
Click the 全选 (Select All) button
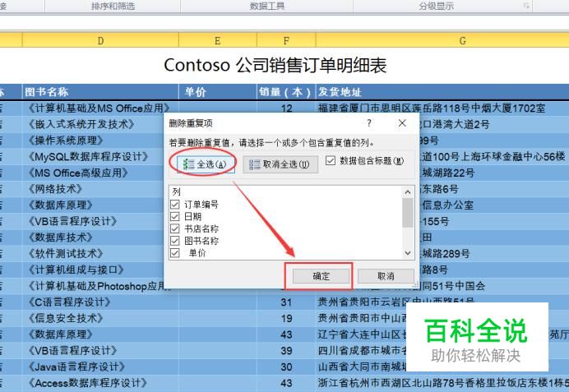[x=206, y=164]
